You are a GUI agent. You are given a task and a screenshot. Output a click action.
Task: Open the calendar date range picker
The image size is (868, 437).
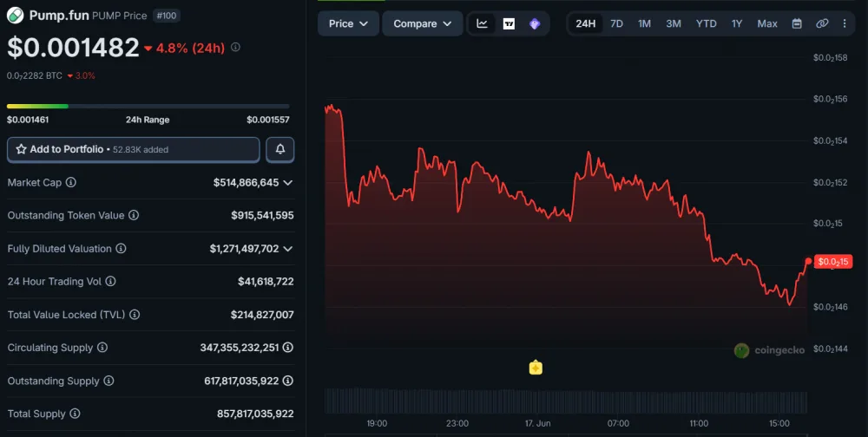(x=797, y=23)
